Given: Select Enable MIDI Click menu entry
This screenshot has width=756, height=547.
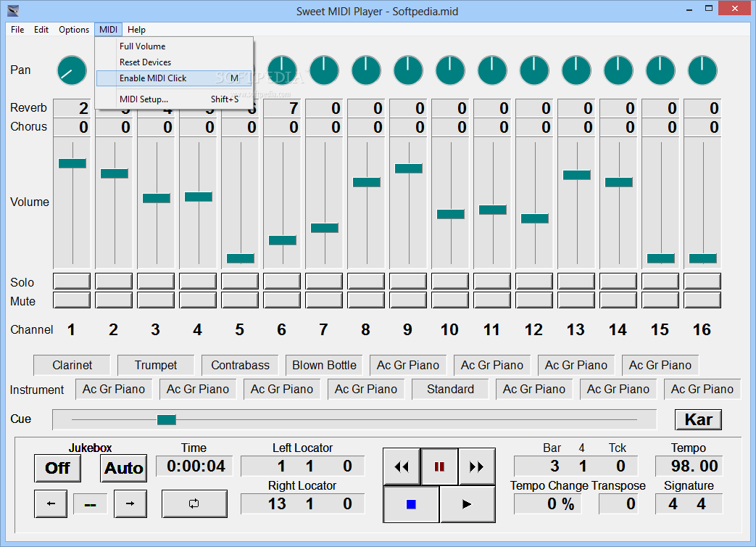Looking at the screenshot, I should point(174,78).
